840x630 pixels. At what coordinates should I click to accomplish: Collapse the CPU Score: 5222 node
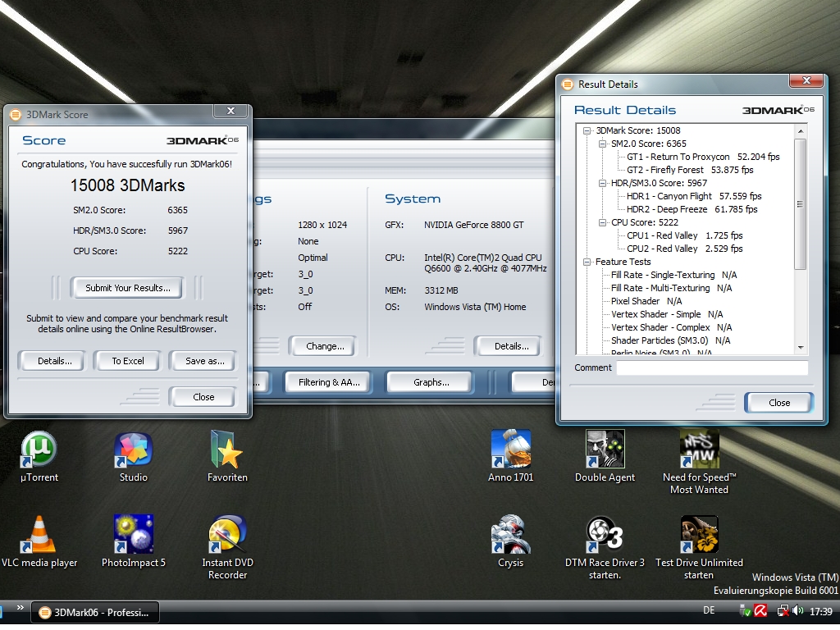(x=602, y=222)
